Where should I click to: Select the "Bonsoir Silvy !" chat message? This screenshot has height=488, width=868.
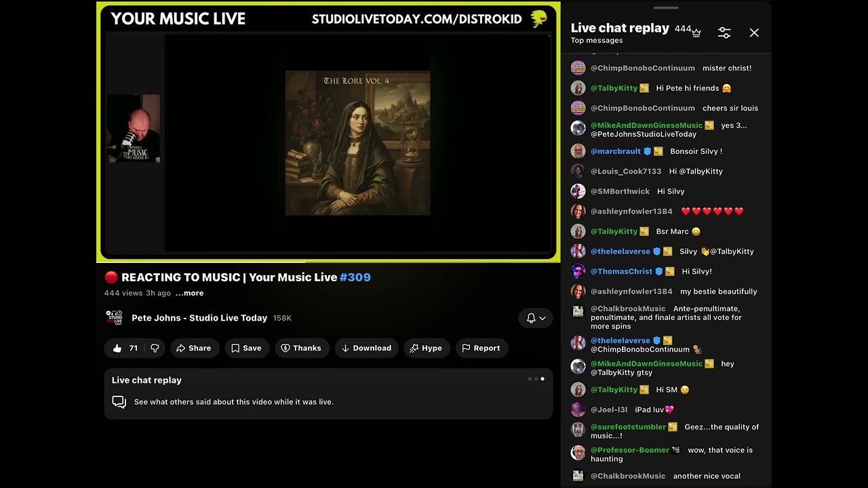click(x=696, y=151)
